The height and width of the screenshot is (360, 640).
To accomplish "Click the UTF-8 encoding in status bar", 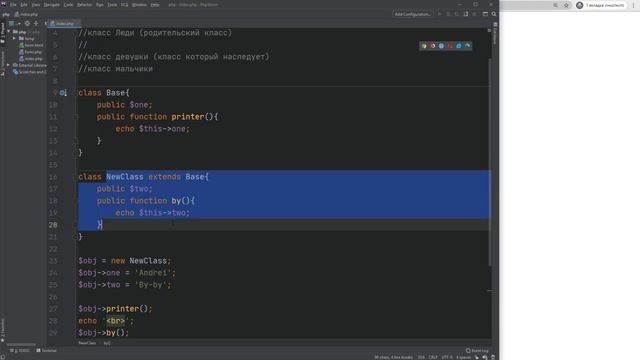I will click(x=447, y=357).
